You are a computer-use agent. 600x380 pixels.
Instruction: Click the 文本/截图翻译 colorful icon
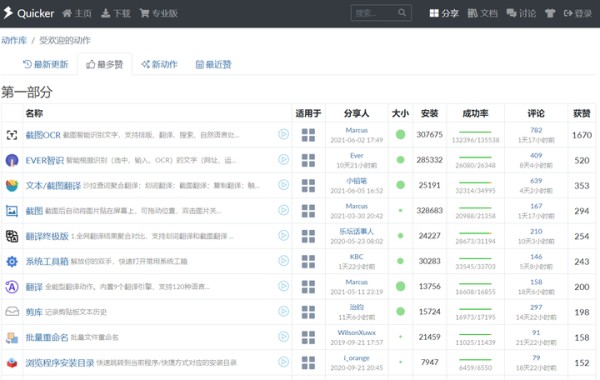12,186
